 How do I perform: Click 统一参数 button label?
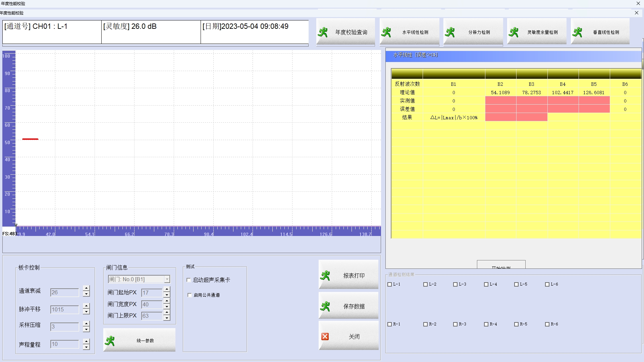click(145, 341)
